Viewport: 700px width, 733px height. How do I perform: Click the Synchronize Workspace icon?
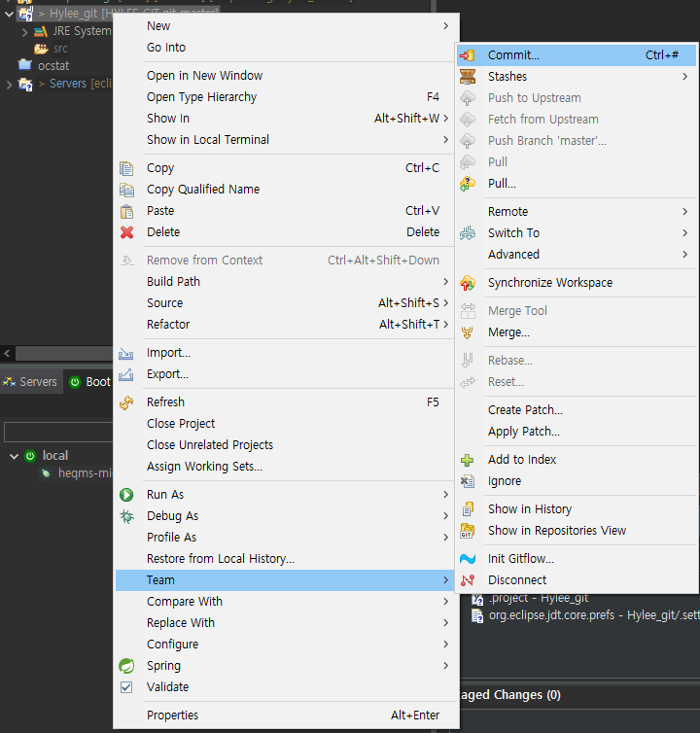pyautogui.click(x=468, y=283)
